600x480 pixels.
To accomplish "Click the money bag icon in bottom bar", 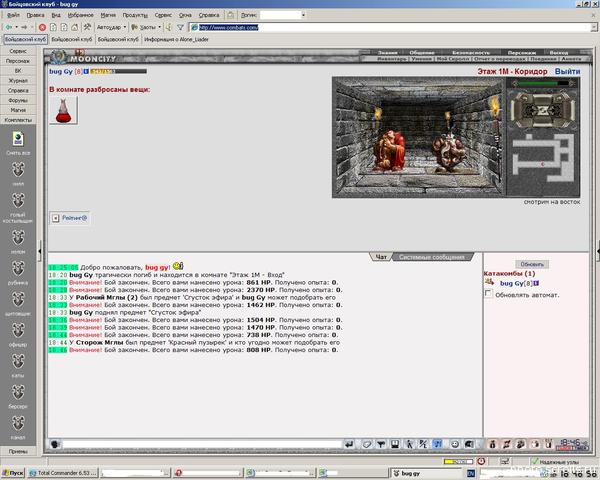I will 492,444.
